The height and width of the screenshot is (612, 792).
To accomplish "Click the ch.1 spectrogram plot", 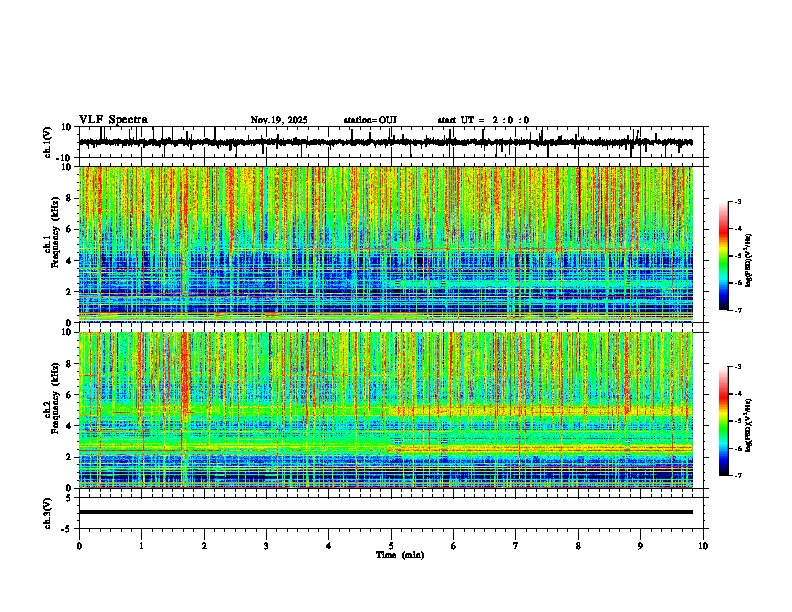I will tap(385, 244).
